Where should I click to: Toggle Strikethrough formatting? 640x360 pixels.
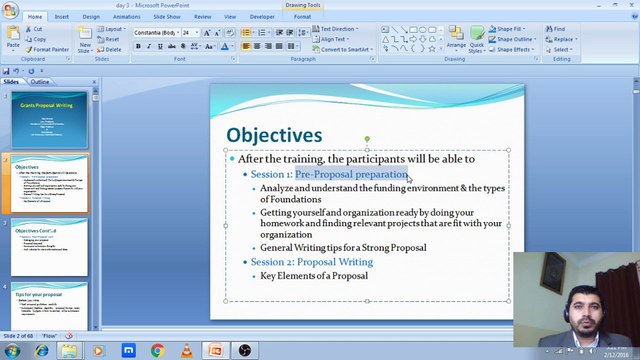coord(171,47)
